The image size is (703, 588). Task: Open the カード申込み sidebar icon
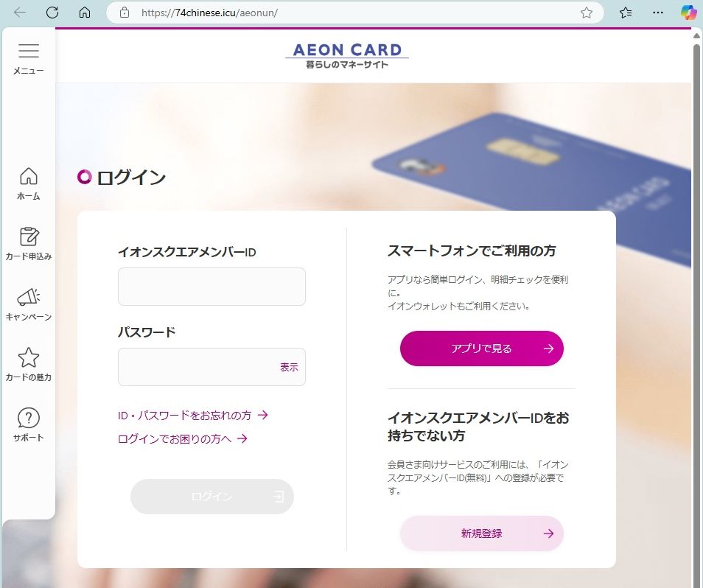pos(29,237)
